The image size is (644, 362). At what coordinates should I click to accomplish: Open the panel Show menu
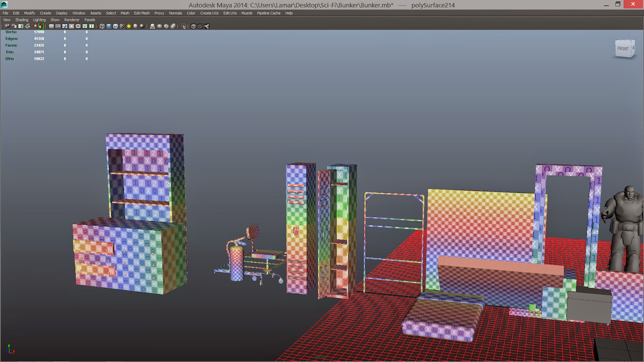[x=55, y=20]
